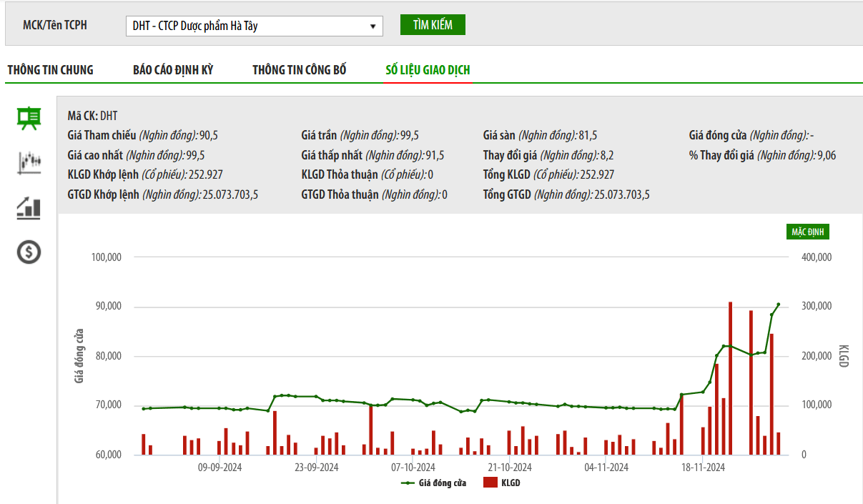
Task: Open the DHT company selector dropdown
Action: [254, 26]
